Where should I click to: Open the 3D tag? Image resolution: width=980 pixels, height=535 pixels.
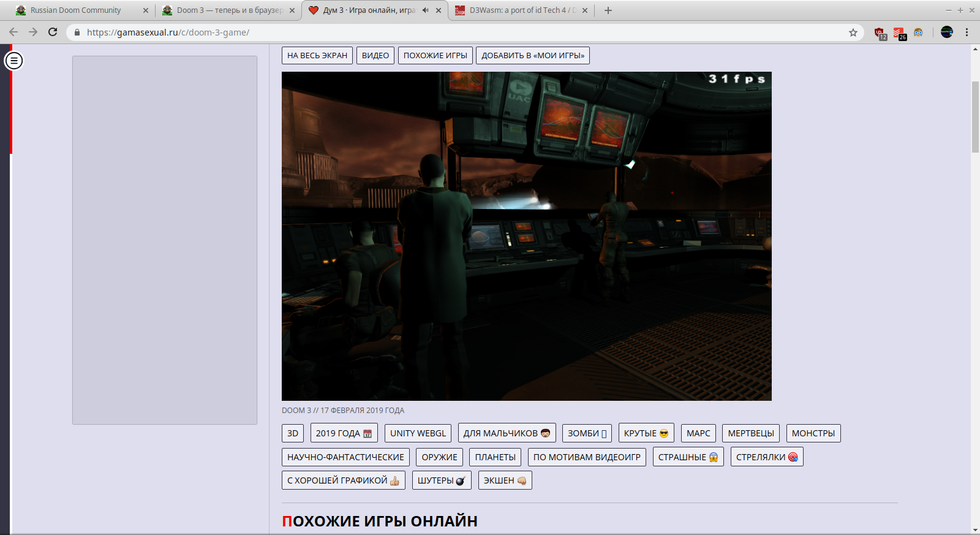pyautogui.click(x=293, y=433)
